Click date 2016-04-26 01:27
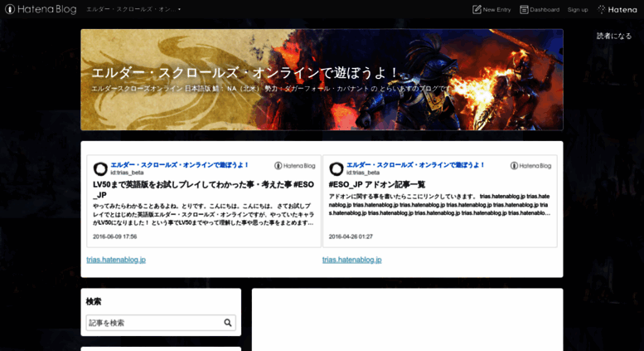This screenshot has height=351, width=644. (x=351, y=236)
